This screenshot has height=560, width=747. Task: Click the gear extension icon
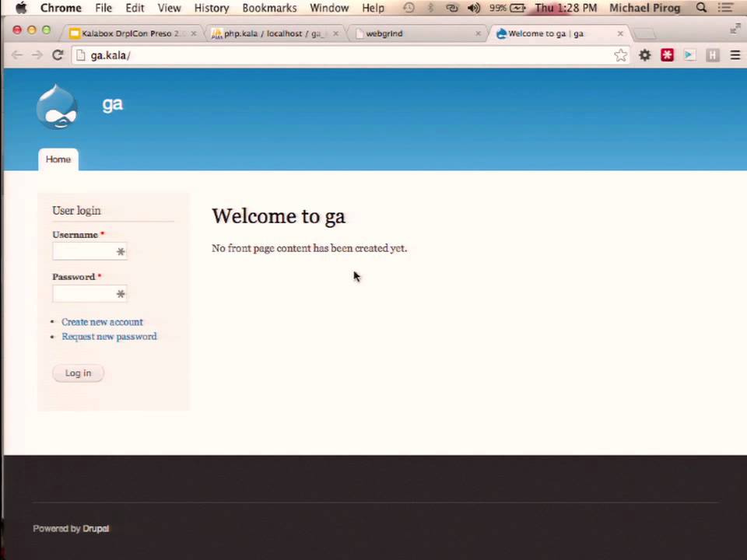click(644, 55)
